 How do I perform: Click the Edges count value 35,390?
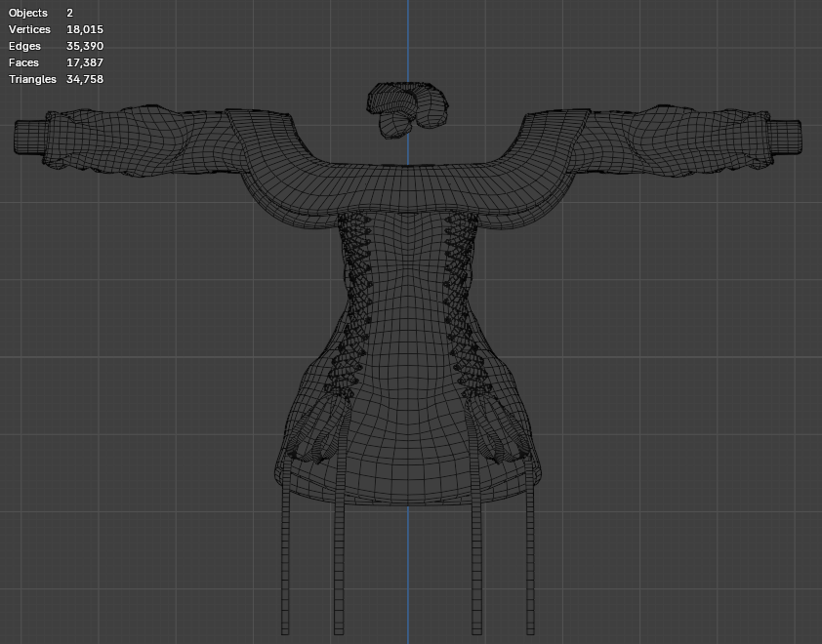(x=85, y=46)
